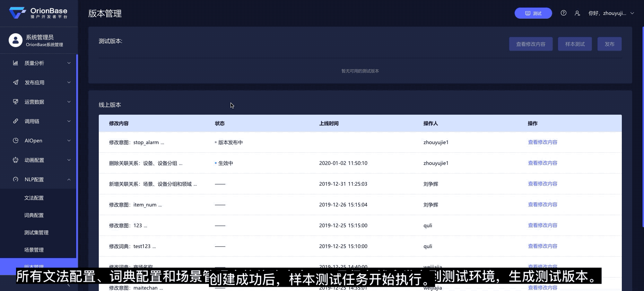
Task: Click the OrionBase logo icon
Action: click(17, 13)
